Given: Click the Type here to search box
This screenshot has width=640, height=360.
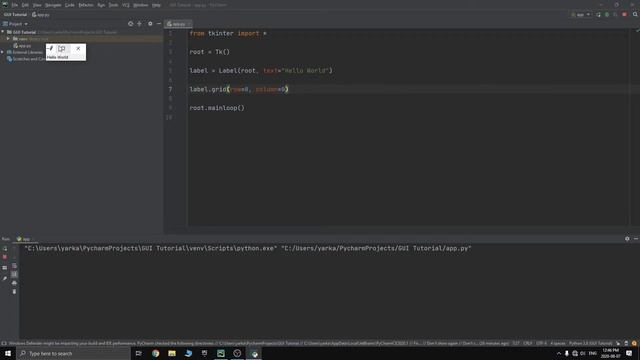Looking at the screenshot, I should click(x=73, y=353).
